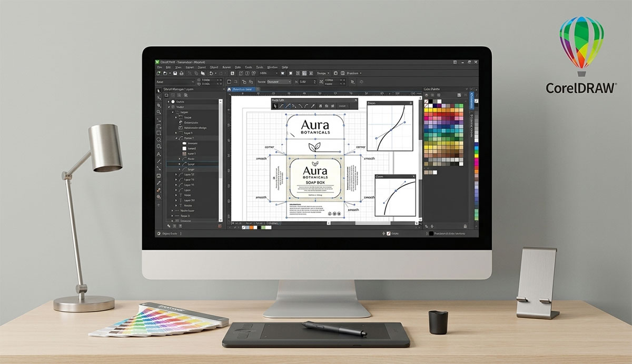Open the Undo history dropdown arrow

point(215,73)
